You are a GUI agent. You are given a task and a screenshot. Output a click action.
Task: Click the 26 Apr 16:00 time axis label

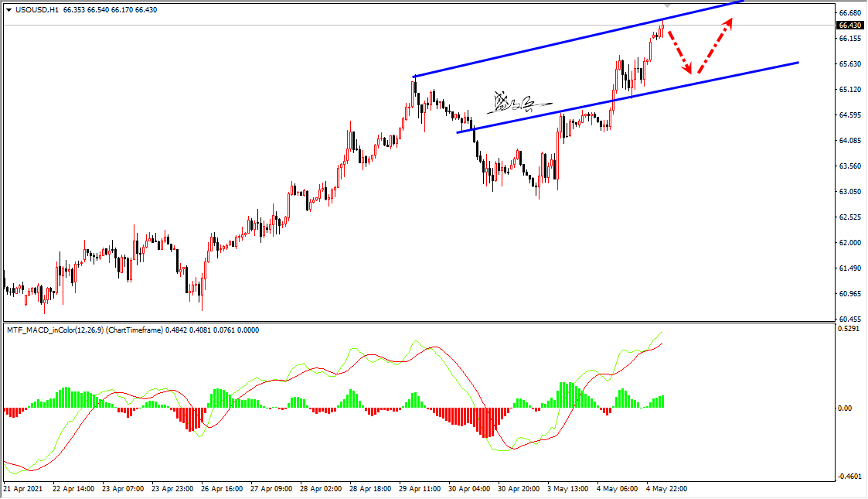point(221,489)
